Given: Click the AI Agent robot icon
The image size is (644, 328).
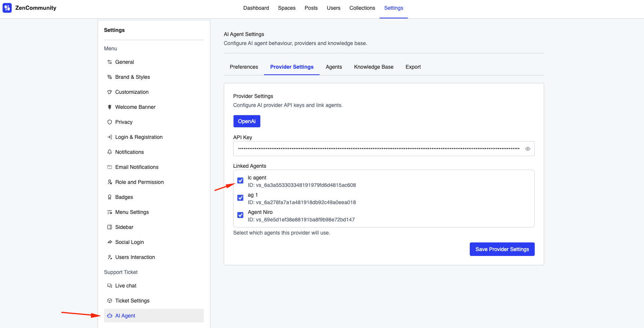Looking at the screenshot, I should pos(110,316).
